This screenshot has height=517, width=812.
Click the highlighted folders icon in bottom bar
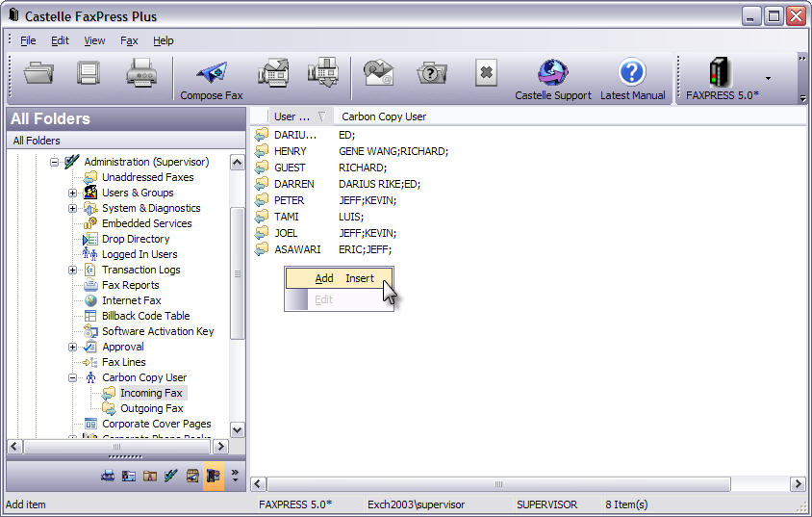(214, 476)
